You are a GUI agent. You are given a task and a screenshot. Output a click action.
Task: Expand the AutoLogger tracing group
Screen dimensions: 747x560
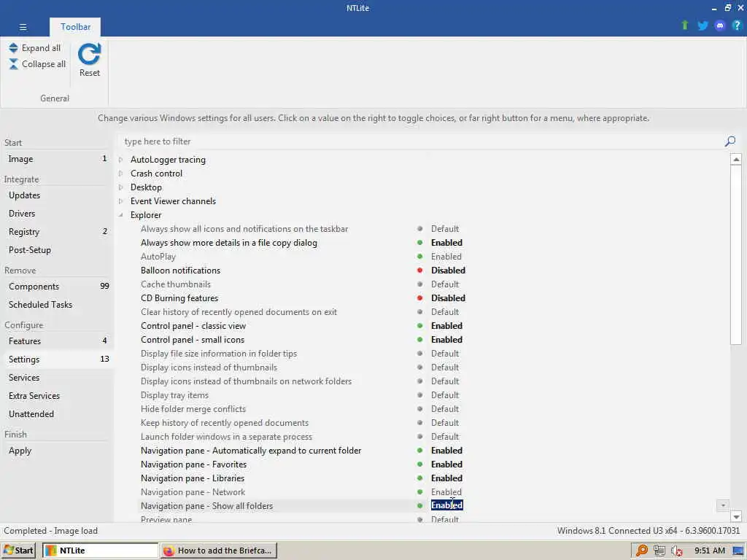121,160
